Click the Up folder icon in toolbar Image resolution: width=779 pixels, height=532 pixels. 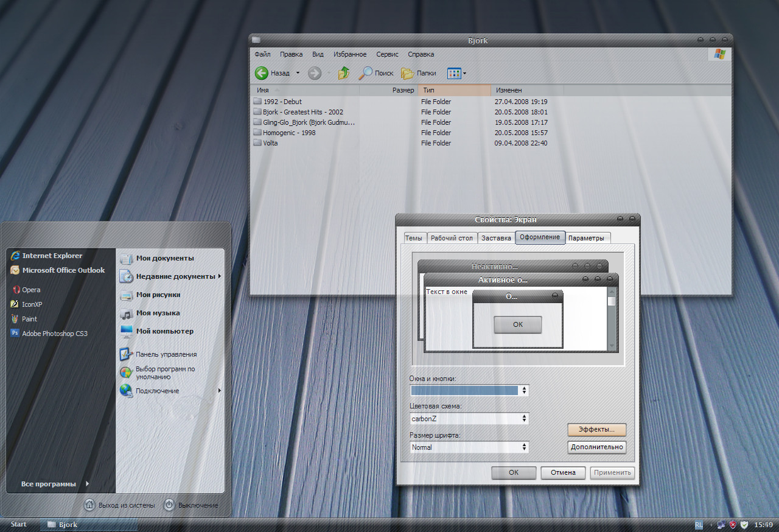(x=344, y=73)
